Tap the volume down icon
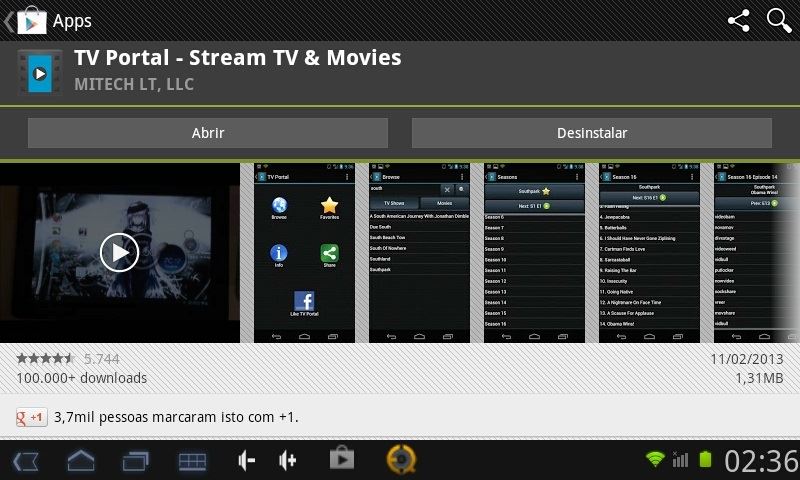This screenshot has height=480, width=800. 246,461
